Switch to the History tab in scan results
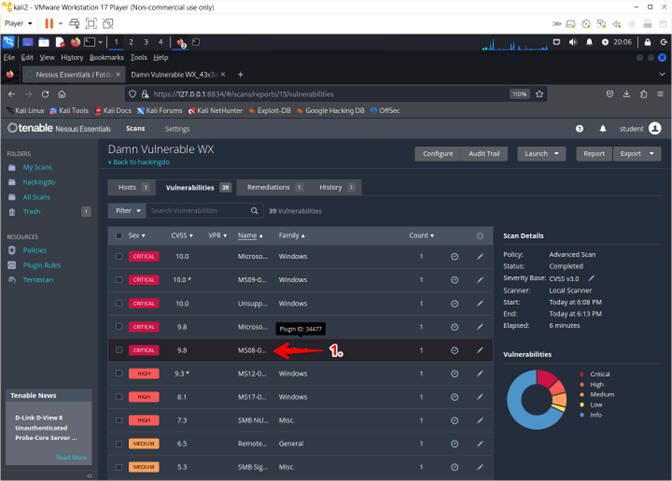672x481 pixels. click(336, 187)
